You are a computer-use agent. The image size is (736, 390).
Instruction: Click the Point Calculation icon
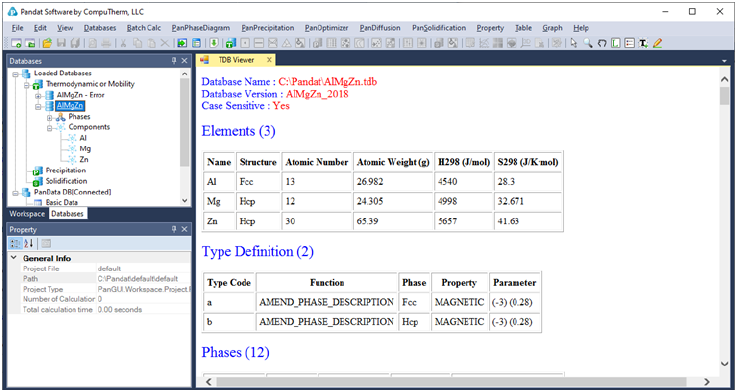point(245,43)
